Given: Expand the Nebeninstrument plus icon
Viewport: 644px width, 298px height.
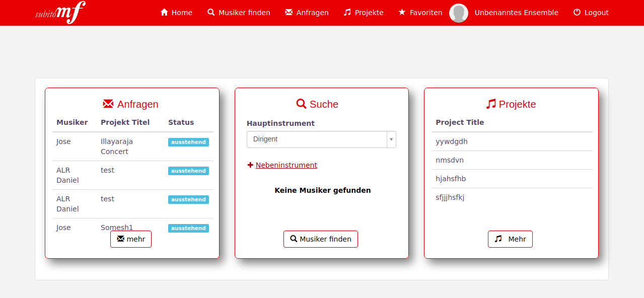Looking at the screenshot, I should 250,165.
